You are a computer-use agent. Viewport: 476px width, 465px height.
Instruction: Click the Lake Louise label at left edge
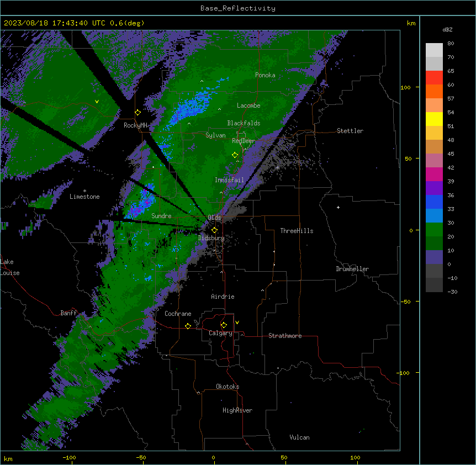tap(10, 267)
